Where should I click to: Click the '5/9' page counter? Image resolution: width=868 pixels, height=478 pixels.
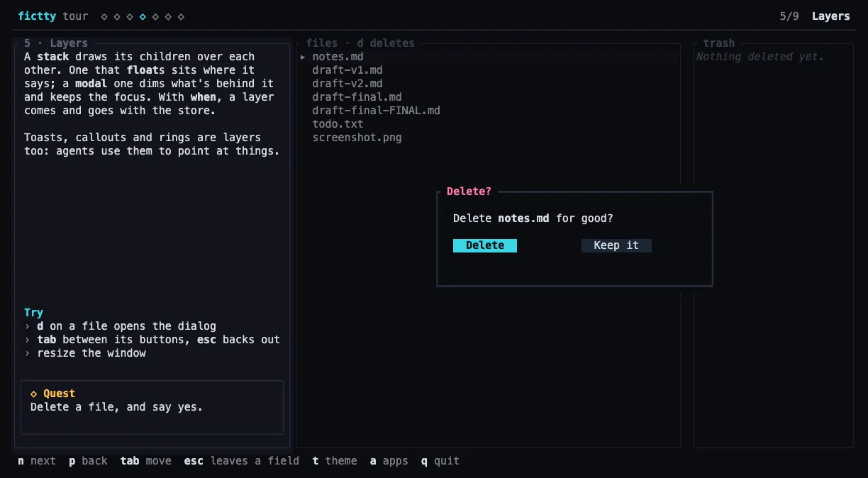pyautogui.click(x=789, y=16)
